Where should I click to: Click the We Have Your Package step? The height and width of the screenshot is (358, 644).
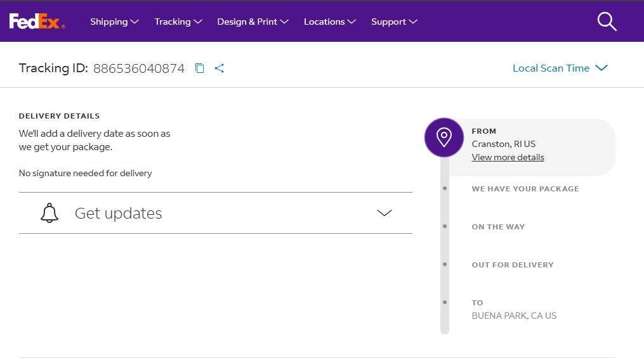[x=525, y=189]
